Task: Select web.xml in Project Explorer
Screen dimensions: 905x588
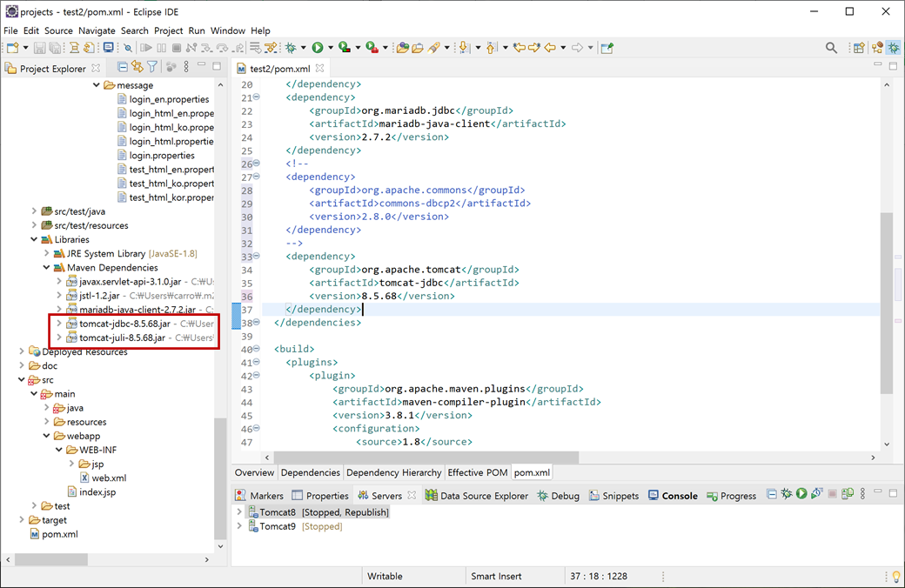Action: pos(103,478)
